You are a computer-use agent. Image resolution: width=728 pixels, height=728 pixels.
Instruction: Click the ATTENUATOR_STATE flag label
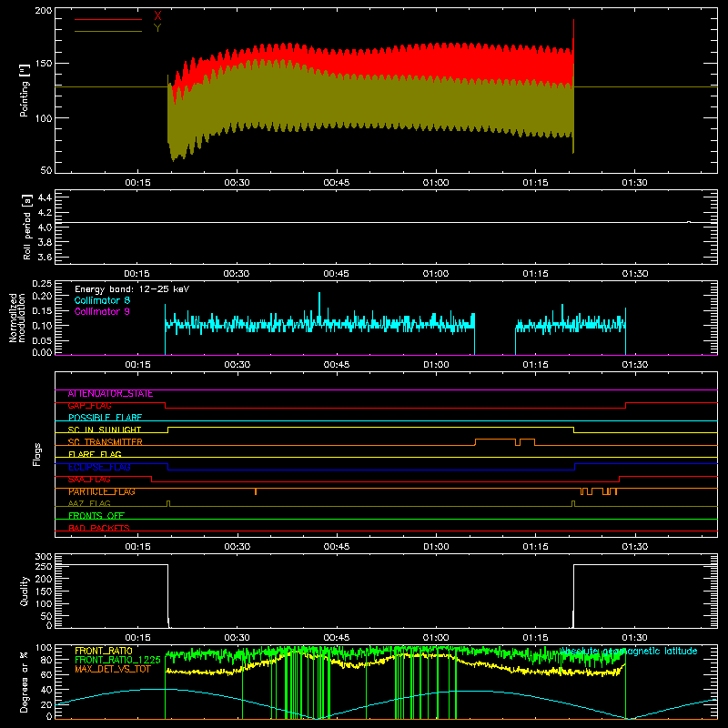coord(110,394)
